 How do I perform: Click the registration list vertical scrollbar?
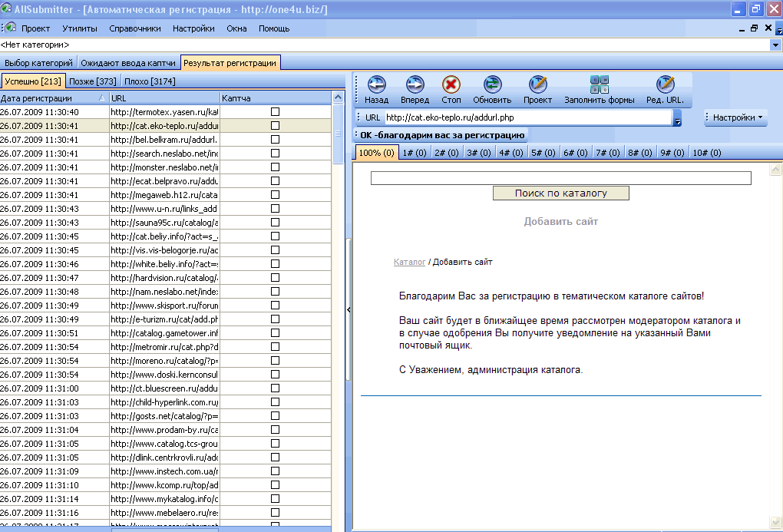(x=339, y=307)
